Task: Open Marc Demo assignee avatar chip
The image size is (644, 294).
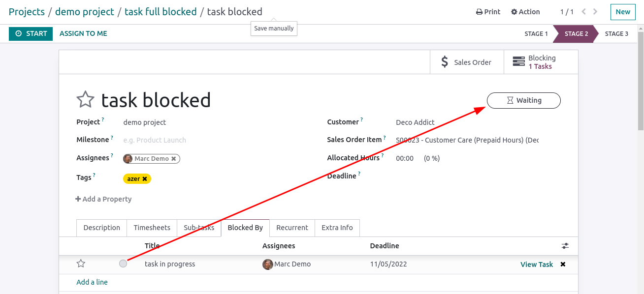Action: pyautogui.click(x=152, y=159)
